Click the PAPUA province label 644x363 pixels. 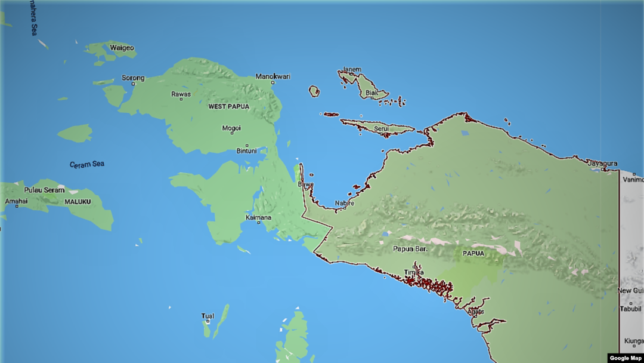(473, 253)
